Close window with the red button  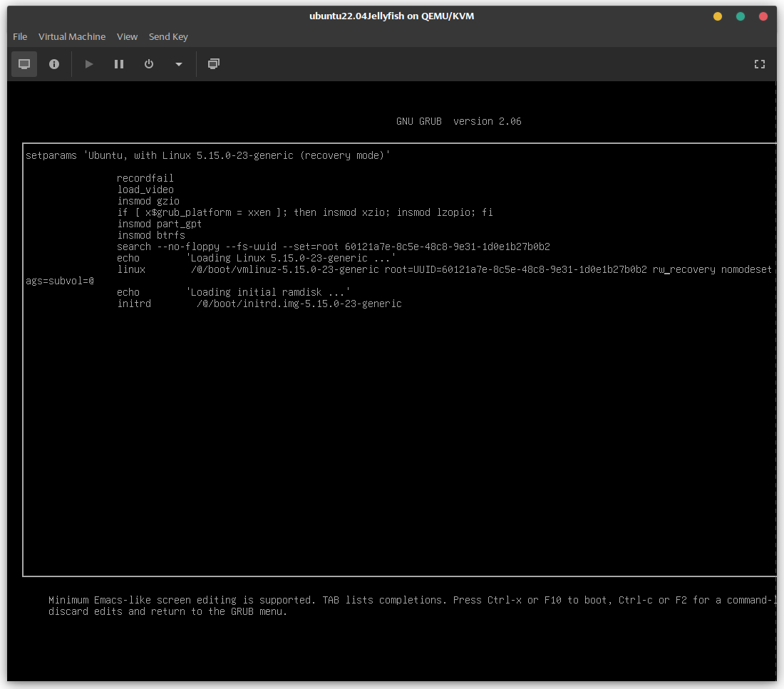[763, 16]
